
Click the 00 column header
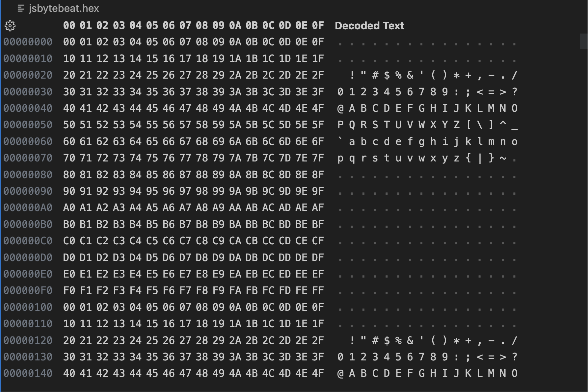point(69,25)
